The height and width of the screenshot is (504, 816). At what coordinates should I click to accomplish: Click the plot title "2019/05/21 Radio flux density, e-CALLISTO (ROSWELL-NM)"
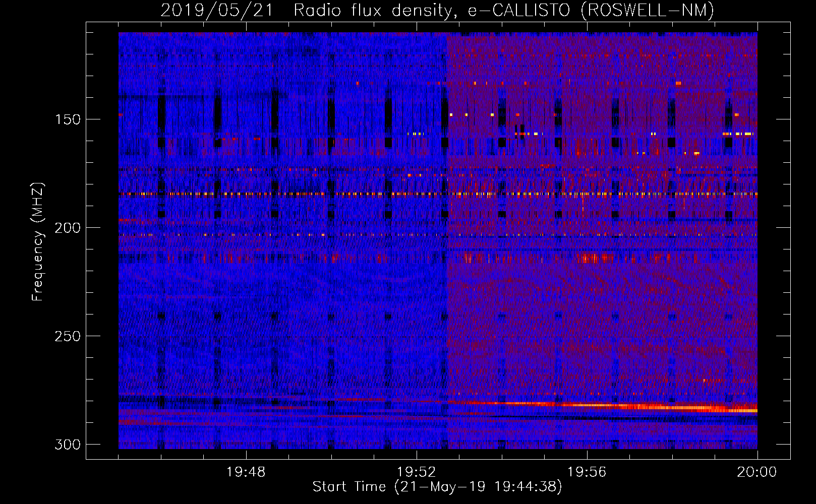[437, 10]
